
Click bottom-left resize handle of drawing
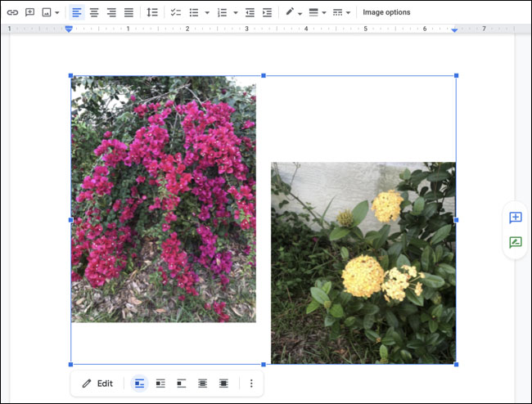70,365
